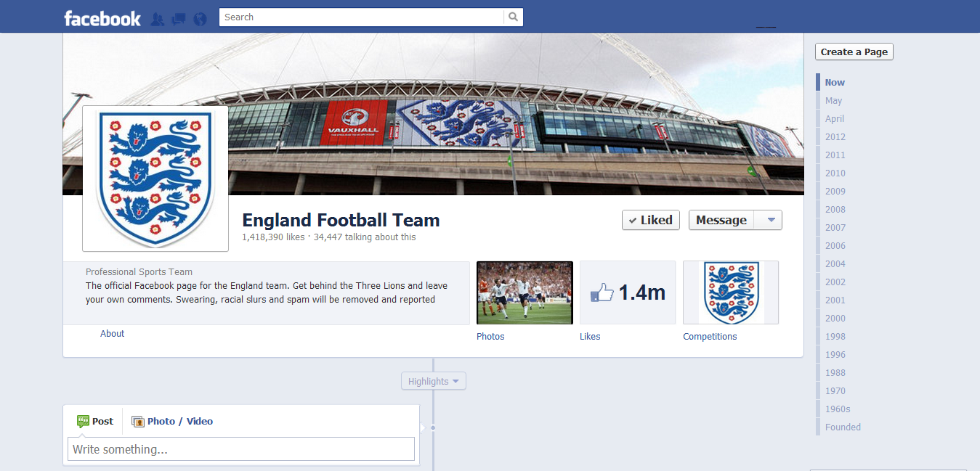The image size is (980, 471).
Task: Open the About link
Action: (113, 334)
